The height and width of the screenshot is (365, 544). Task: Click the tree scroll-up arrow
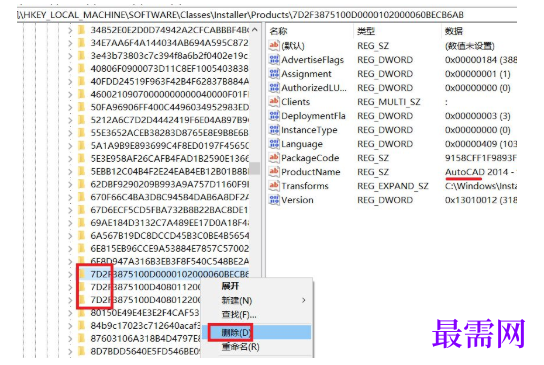click(x=255, y=30)
